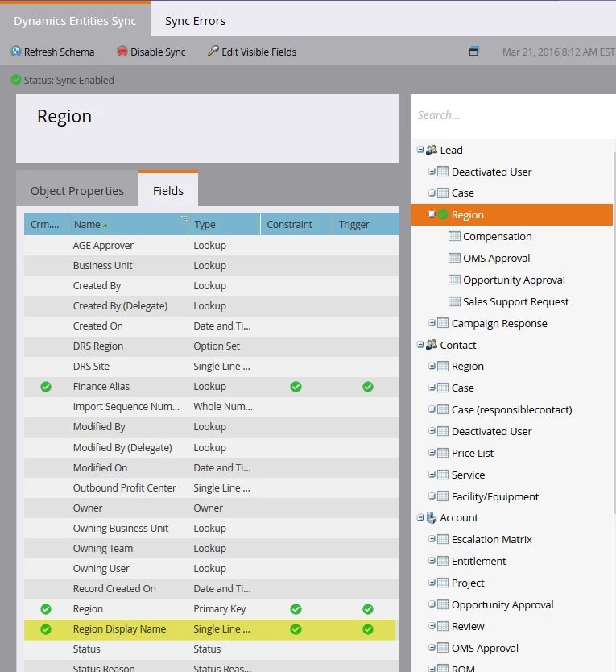Image resolution: width=616 pixels, height=672 pixels.
Task: Collapse the Contact tree node
Action: pos(420,345)
